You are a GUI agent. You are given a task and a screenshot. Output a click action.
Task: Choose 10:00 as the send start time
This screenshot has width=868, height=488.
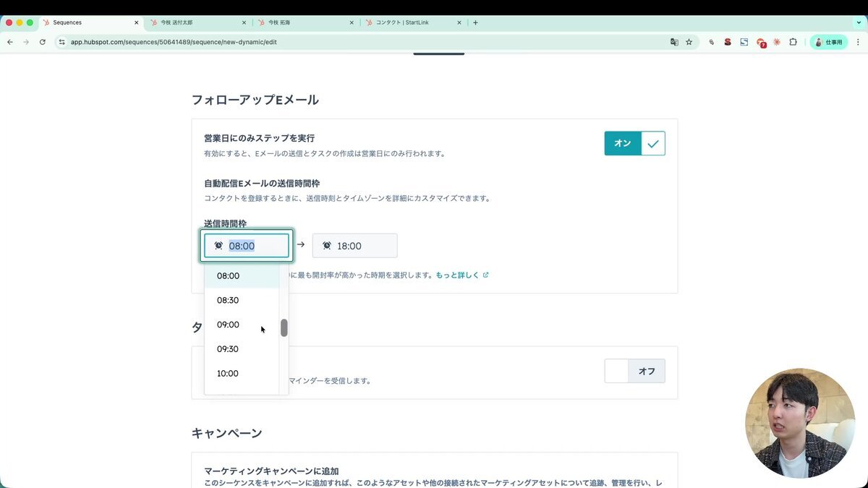(227, 373)
